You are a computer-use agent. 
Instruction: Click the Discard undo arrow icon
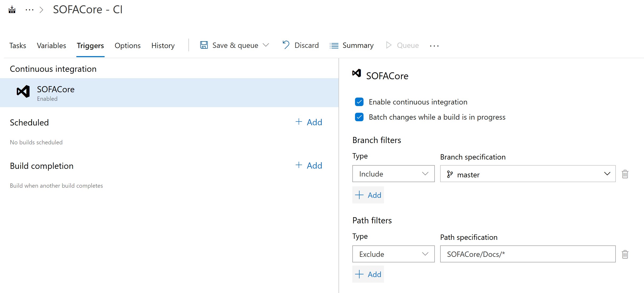[x=286, y=45]
